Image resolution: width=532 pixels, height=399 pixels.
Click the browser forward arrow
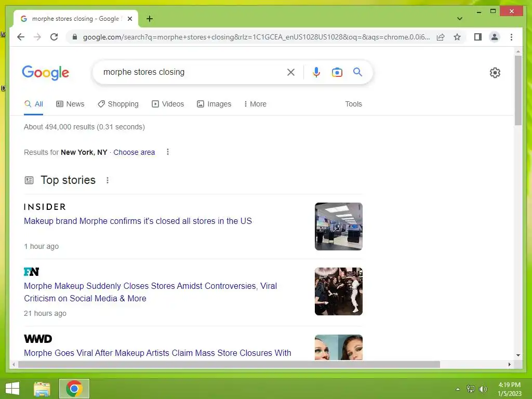pos(37,37)
